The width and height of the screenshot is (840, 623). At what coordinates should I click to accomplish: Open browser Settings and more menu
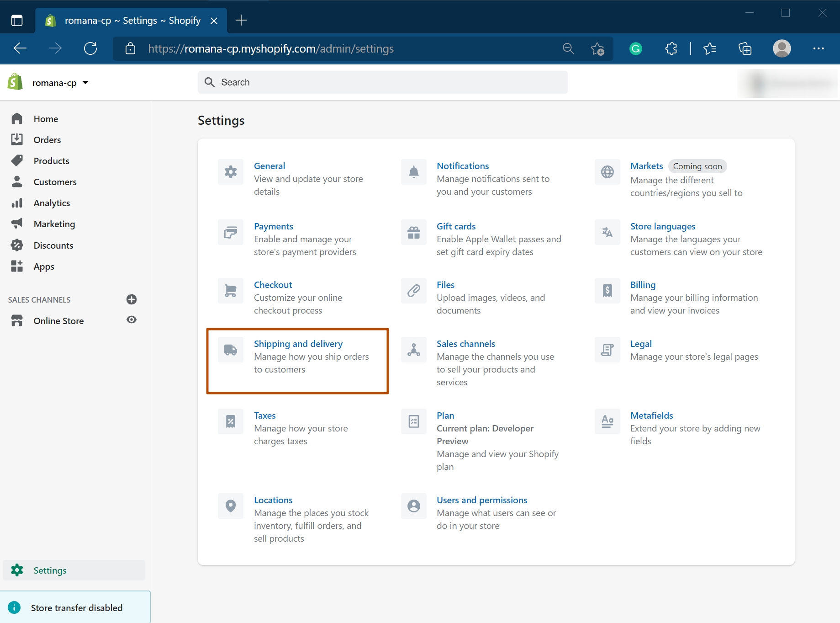[819, 48]
